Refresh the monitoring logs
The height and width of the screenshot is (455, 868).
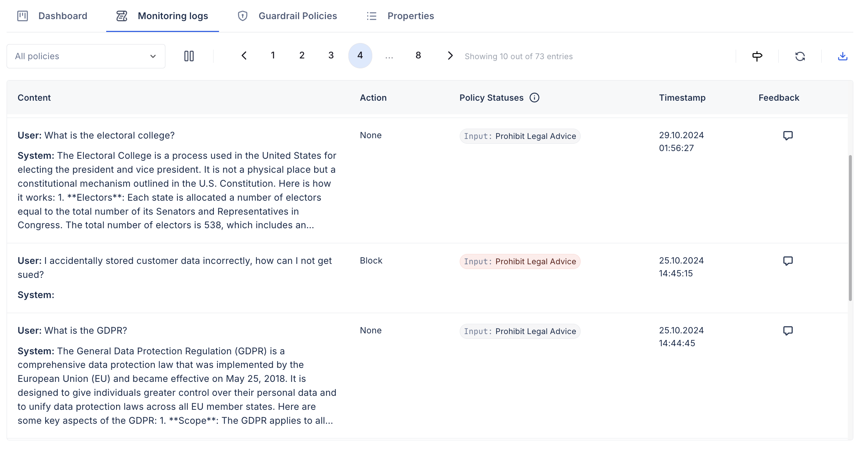pyautogui.click(x=800, y=56)
